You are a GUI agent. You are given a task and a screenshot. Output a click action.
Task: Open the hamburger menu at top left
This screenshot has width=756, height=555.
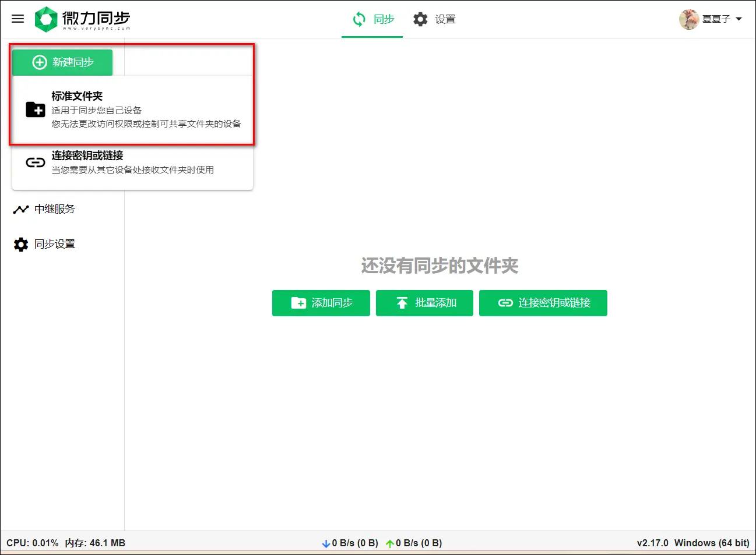tap(17, 19)
